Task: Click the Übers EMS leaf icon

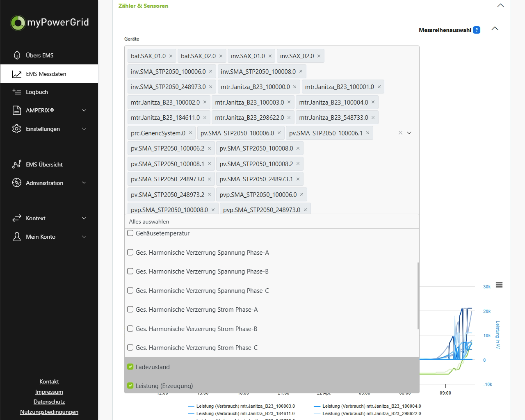Action: click(x=17, y=55)
